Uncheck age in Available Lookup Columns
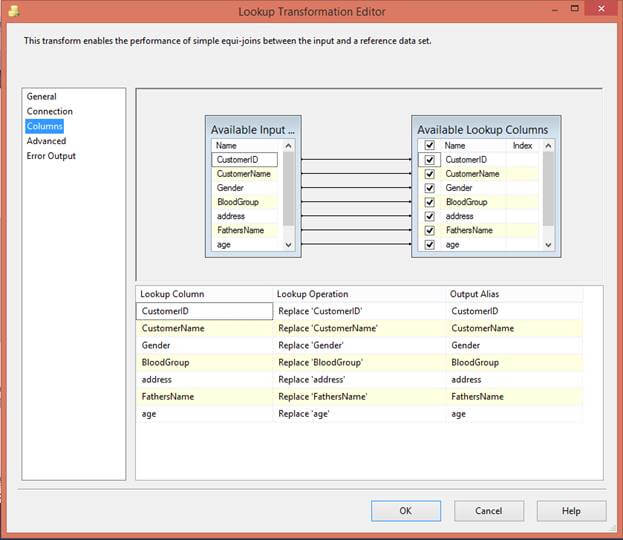Screen dimensions: 623x540 (430, 244)
